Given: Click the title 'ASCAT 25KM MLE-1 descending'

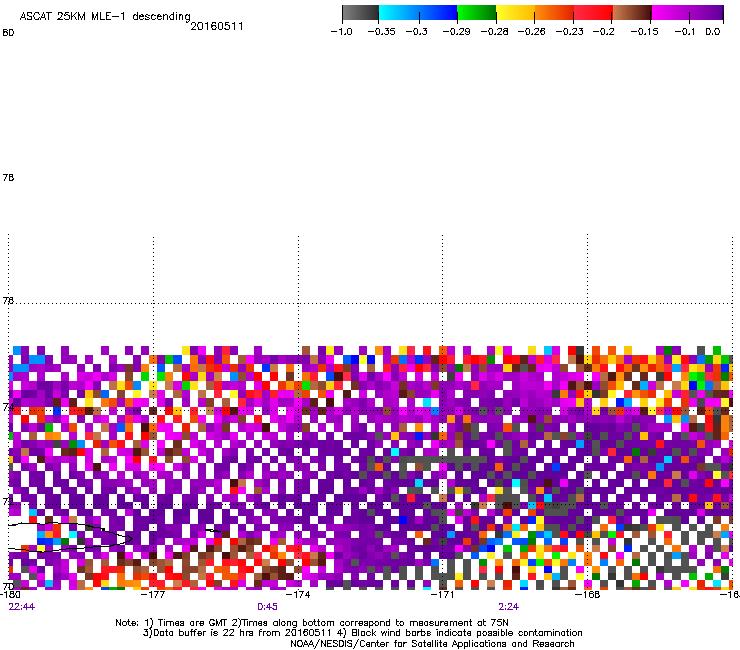Looking at the screenshot, I should click(x=105, y=16).
